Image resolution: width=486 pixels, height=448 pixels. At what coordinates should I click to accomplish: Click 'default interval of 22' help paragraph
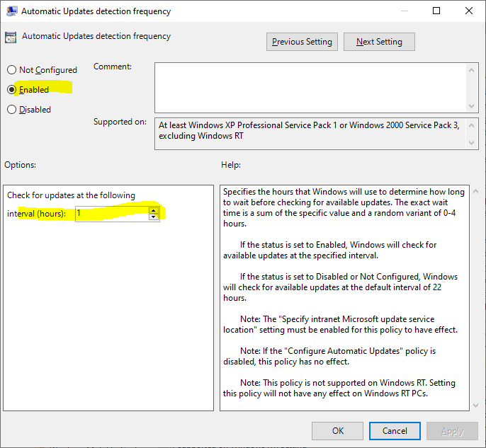coord(340,287)
